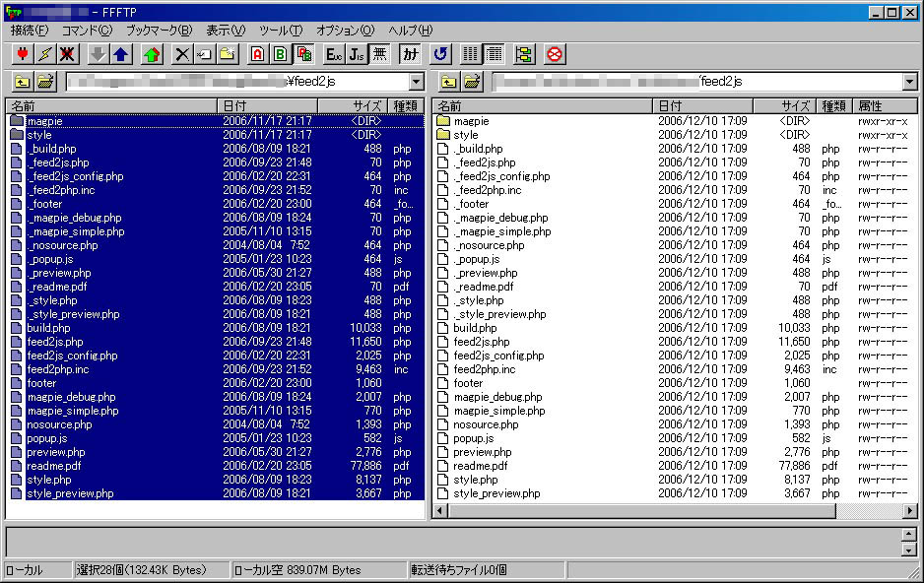The width and height of the screenshot is (924, 583).
Task: Click the lightning Quick Connect icon
Action: (44, 54)
